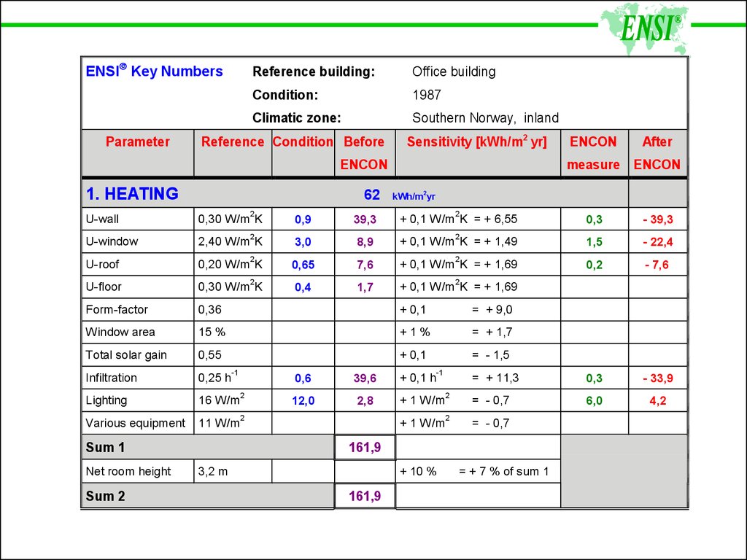Click Infiltration After ENCON "- 33,9"
The width and height of the screenshot is (747, 560).
coord(658,378)
